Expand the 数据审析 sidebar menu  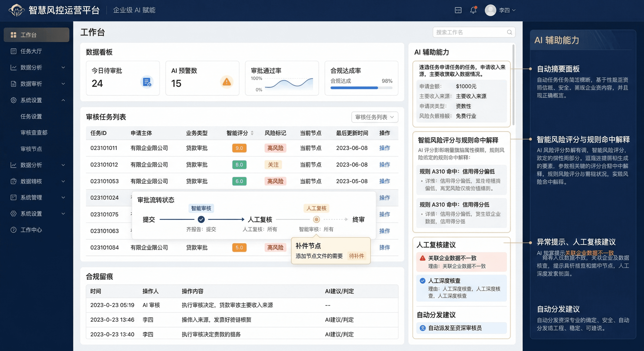(x=63, y=84)
